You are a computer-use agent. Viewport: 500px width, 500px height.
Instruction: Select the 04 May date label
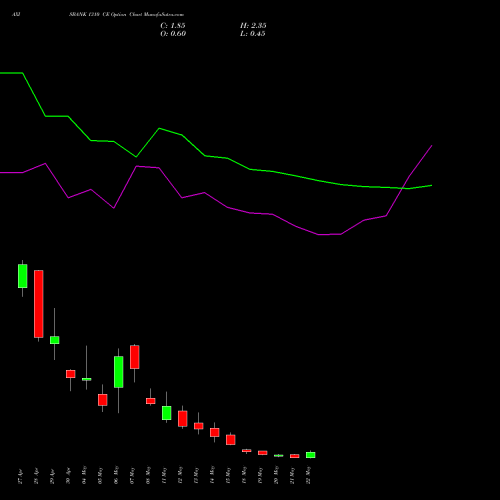pos(84,475)
